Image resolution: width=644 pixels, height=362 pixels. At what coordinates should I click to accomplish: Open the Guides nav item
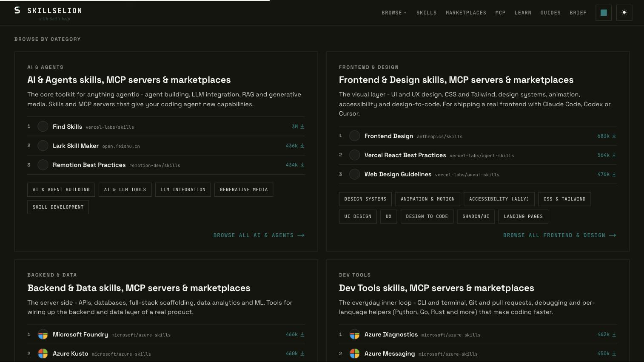(550, 13)
